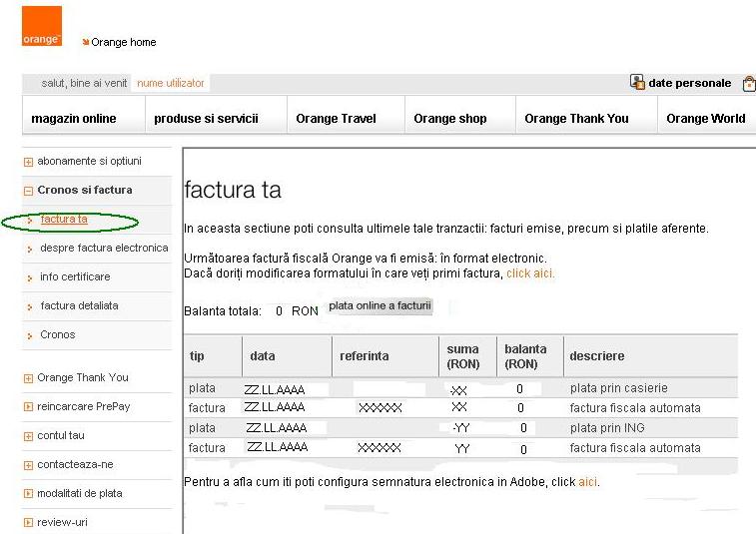Open the Orange World menu item
The width and height of the screenshot is (756, 534).
click(x=706, y=119)
